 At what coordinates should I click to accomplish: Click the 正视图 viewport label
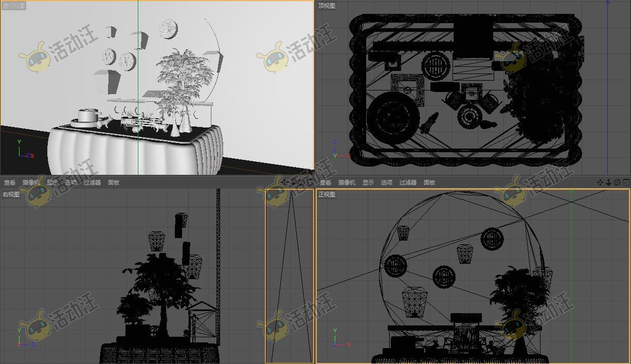pyautogui.click(x=327, y=194)
